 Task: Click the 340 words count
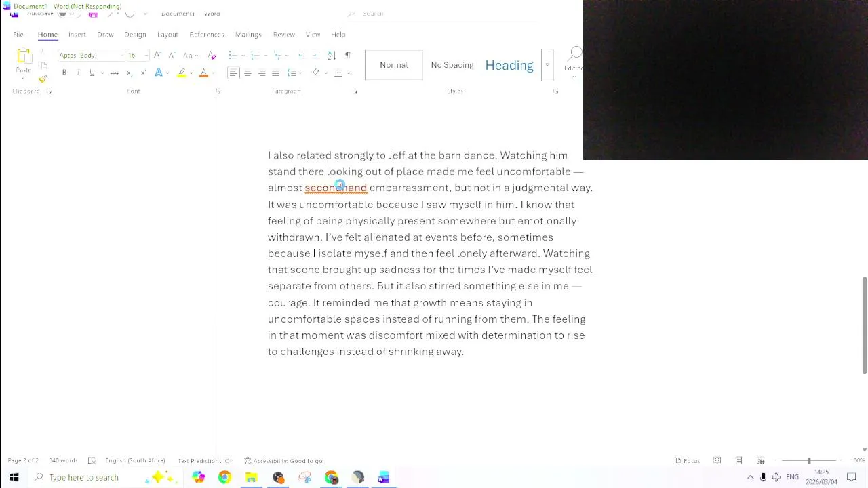point(63,461)
